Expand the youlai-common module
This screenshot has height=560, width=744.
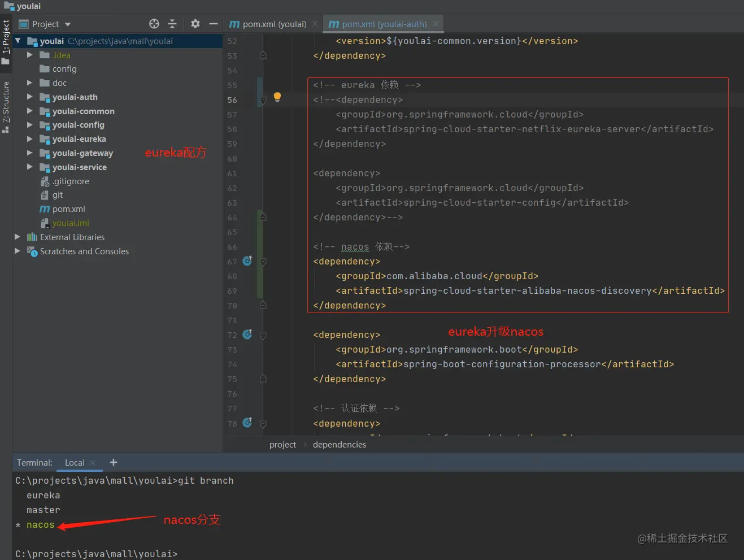click(x=30, y=111)
